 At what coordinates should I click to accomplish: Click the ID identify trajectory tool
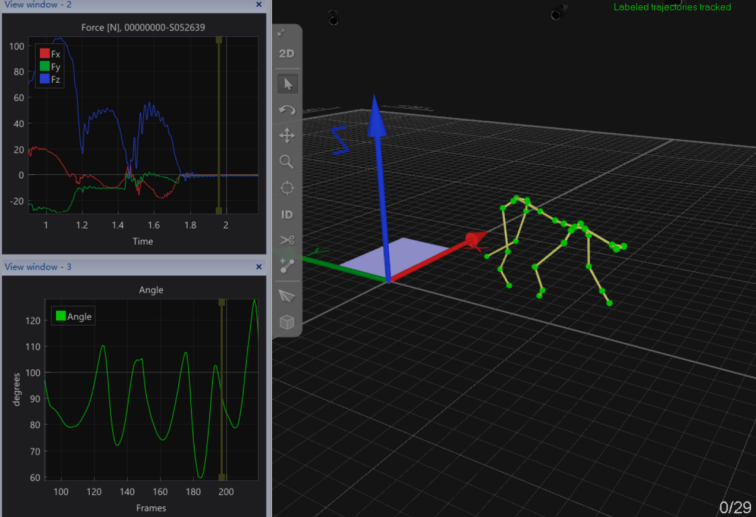tap(287, 214)
